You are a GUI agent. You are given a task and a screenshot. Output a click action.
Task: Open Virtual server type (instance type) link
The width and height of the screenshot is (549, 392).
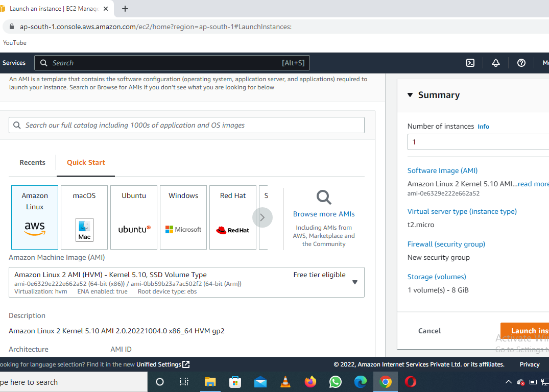(462, 211)
